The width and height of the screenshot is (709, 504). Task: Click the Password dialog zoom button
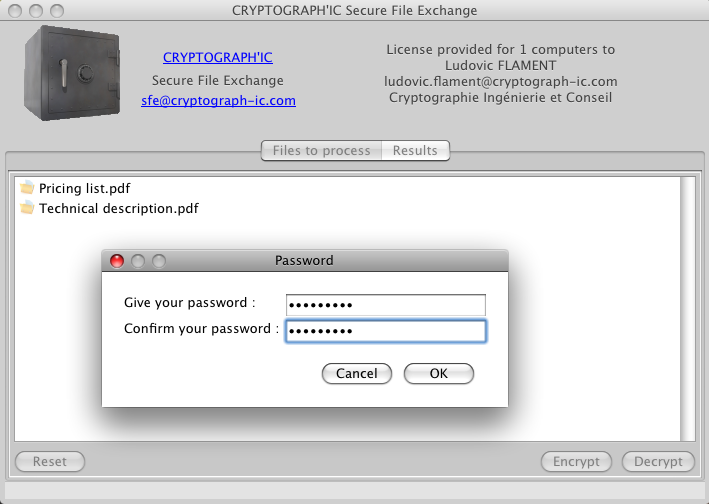[x=158, y=261]
